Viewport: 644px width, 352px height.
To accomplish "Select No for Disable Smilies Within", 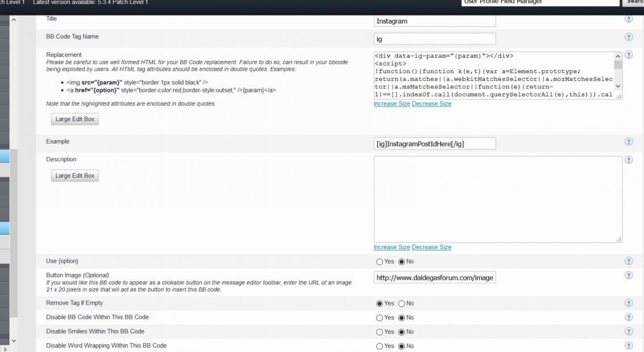I will 401,332.
